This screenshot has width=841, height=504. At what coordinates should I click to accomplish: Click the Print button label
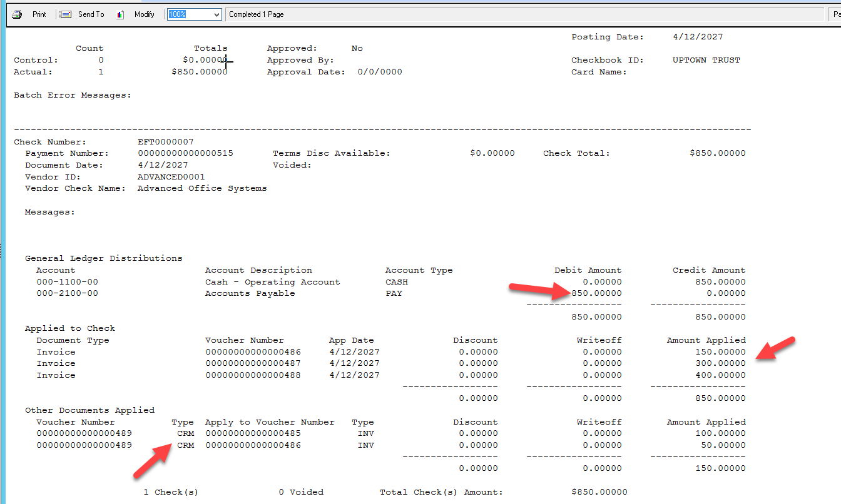[x=39, y=14]
